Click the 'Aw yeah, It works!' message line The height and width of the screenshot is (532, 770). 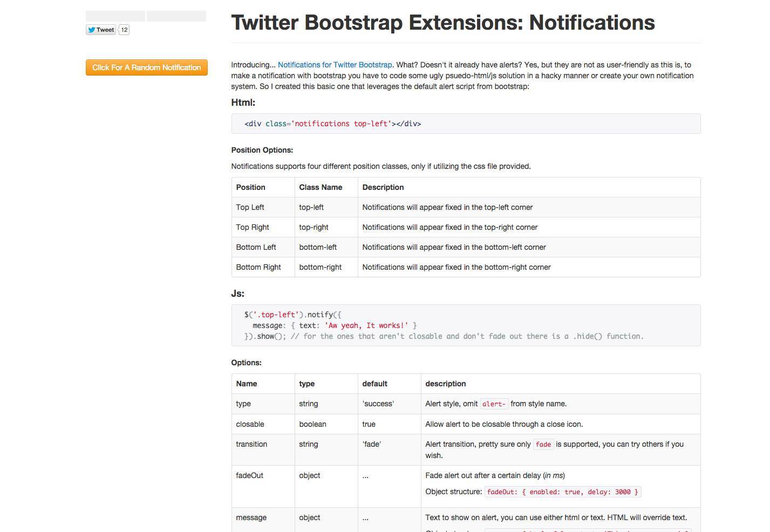click(335, 325)
